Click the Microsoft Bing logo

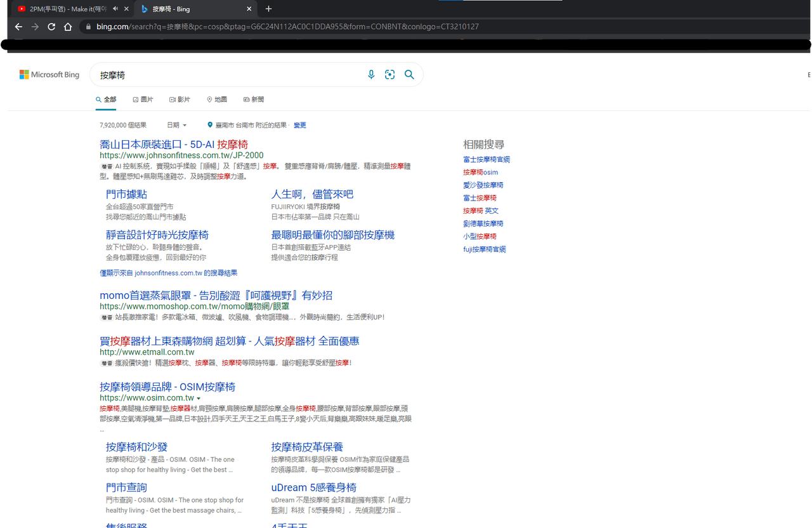49,75
